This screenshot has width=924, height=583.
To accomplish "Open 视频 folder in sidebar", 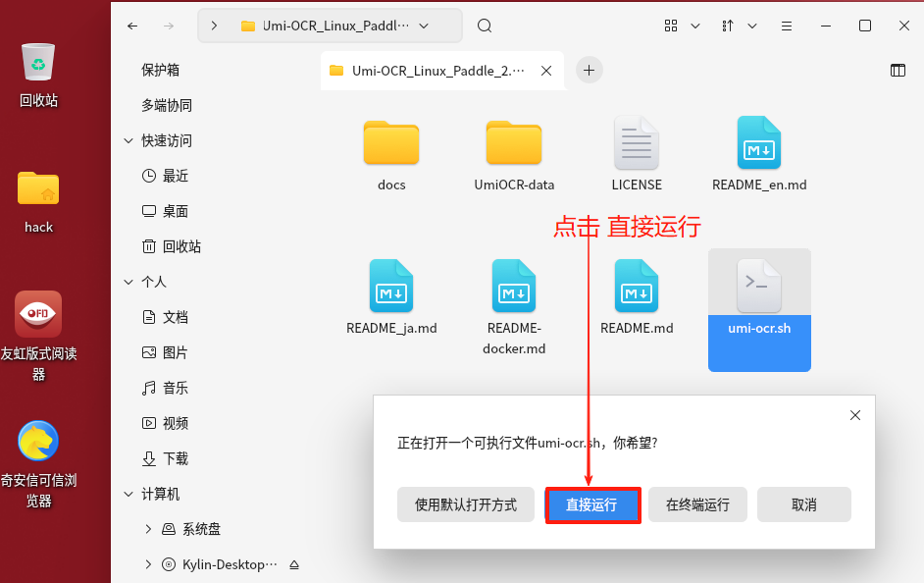I will point(166,423).
